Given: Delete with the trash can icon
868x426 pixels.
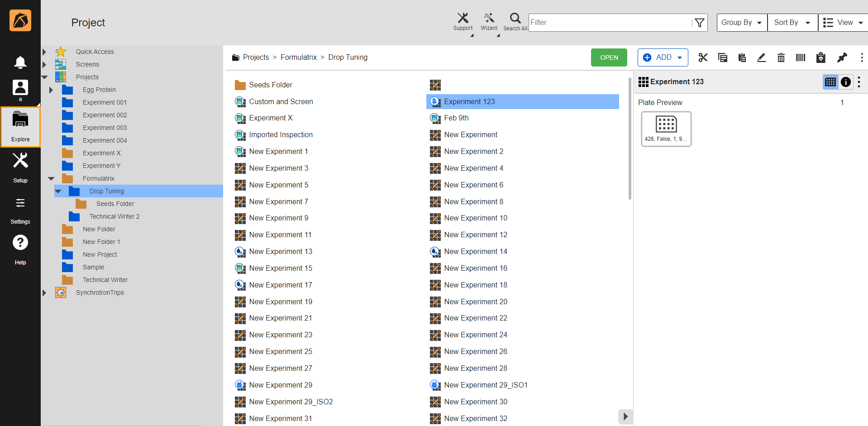Looking at the screenshot, I should (x=781, y=57).
